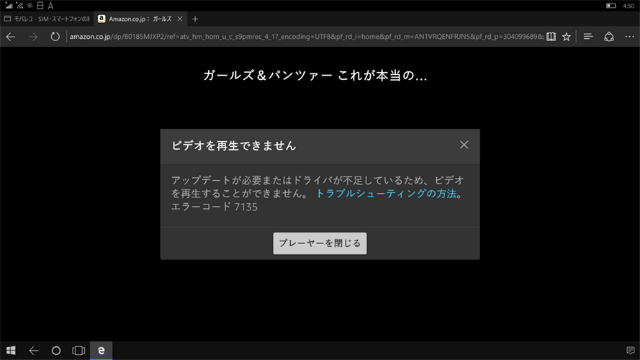Viewport: 640px width, 360px height.
Task: Click the browser forward arrow
Action: (x=33, y=37)
